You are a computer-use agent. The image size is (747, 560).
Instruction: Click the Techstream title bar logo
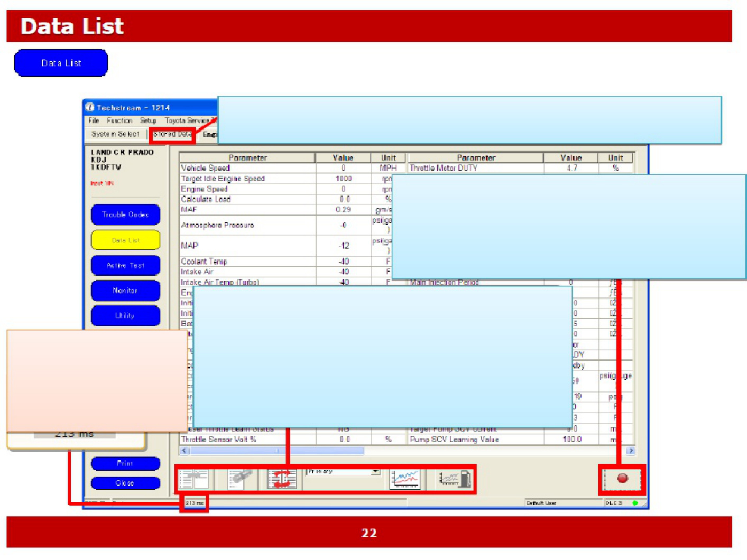tap(90, 107)
